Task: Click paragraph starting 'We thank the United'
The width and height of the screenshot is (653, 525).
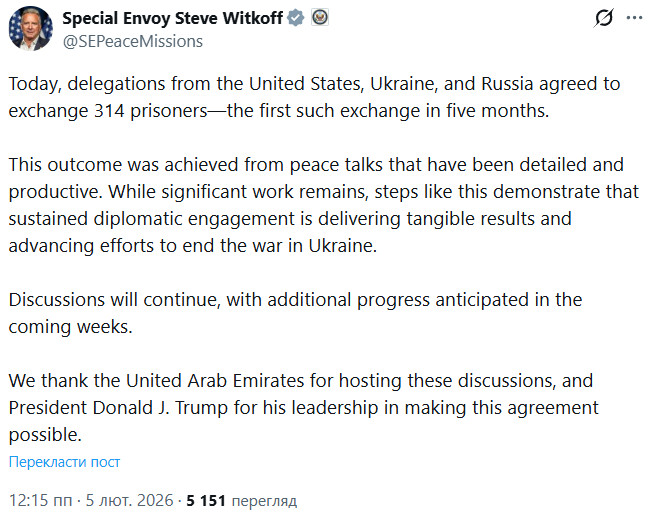Action: point(300,407)
